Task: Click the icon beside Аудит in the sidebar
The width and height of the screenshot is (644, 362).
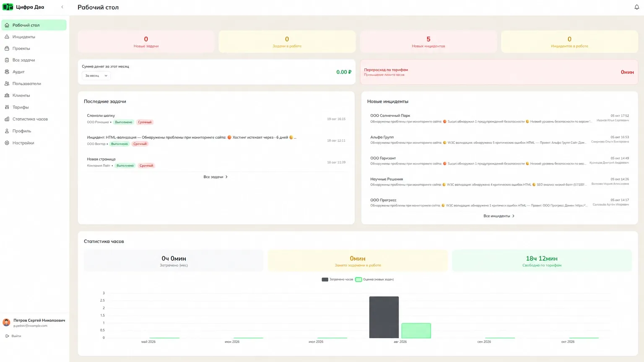Action: 7,72
